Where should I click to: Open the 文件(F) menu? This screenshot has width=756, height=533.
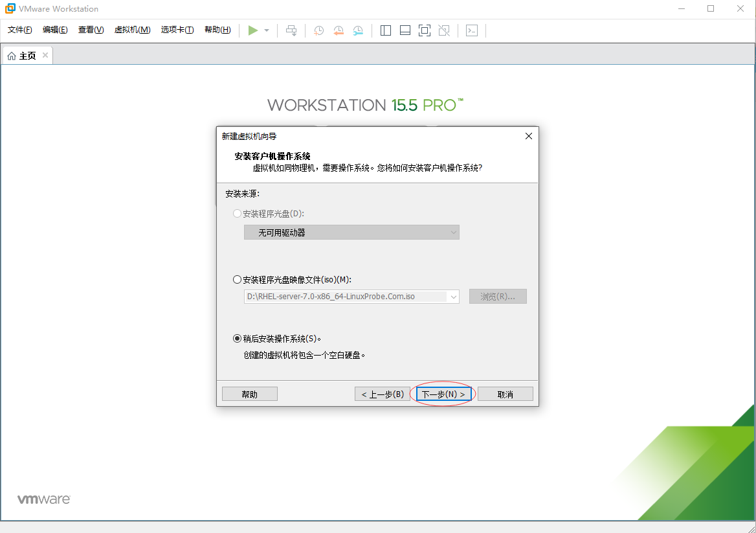point(20,30)
